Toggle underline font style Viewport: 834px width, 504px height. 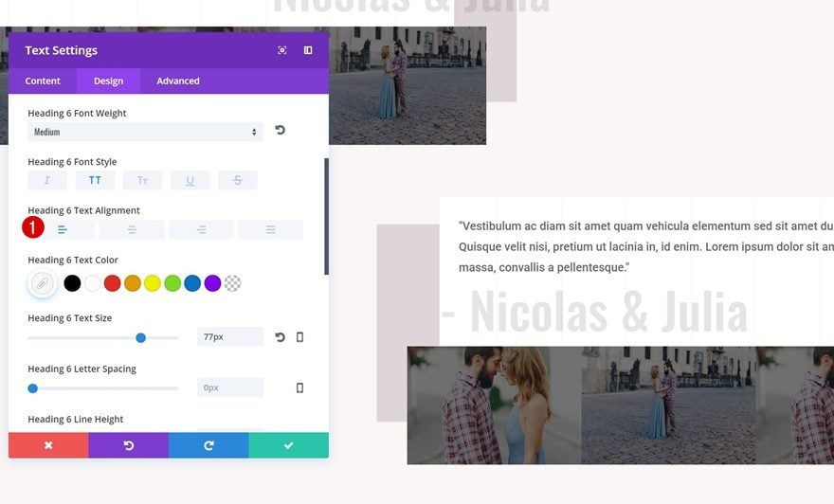(190, 180)
